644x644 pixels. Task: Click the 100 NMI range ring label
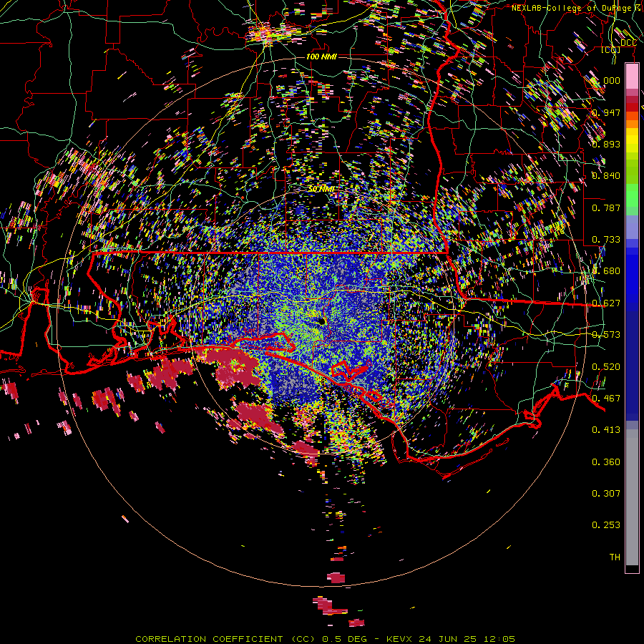coord(321,57)
